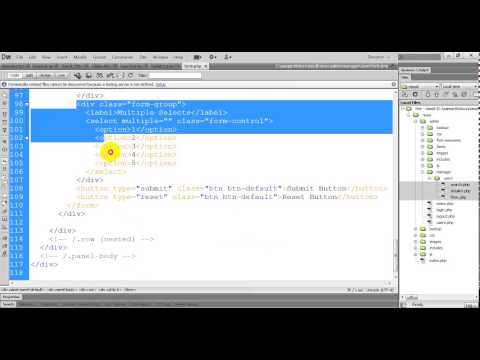The width and height of the screenshot is (480, 360).
Task: Click Connect to Remote Server icon
Action: [405, 95]
